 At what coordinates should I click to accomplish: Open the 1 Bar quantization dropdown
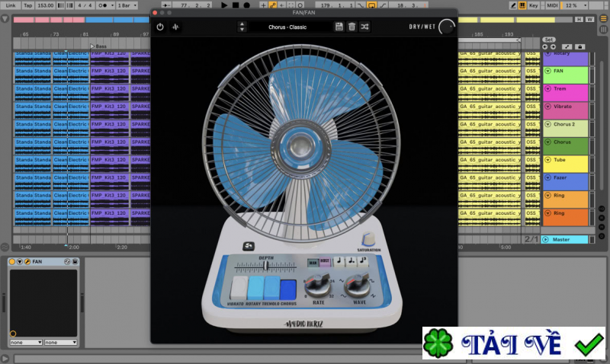tap(127, 5)
